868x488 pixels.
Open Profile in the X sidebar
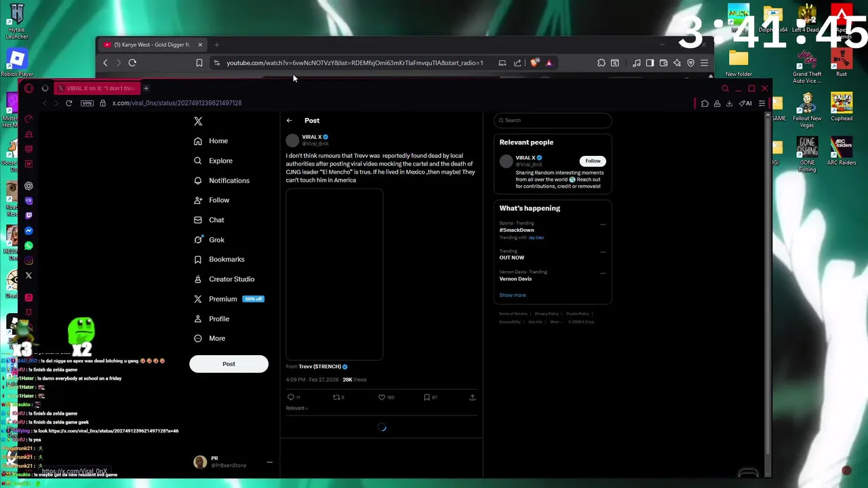pyautogui.click(x=212, y=319)
